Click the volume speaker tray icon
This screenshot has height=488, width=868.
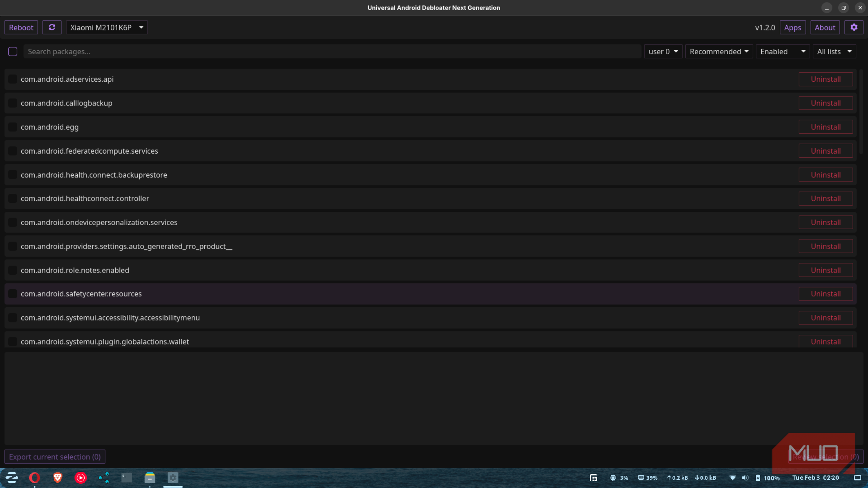(x=745, y=478)
